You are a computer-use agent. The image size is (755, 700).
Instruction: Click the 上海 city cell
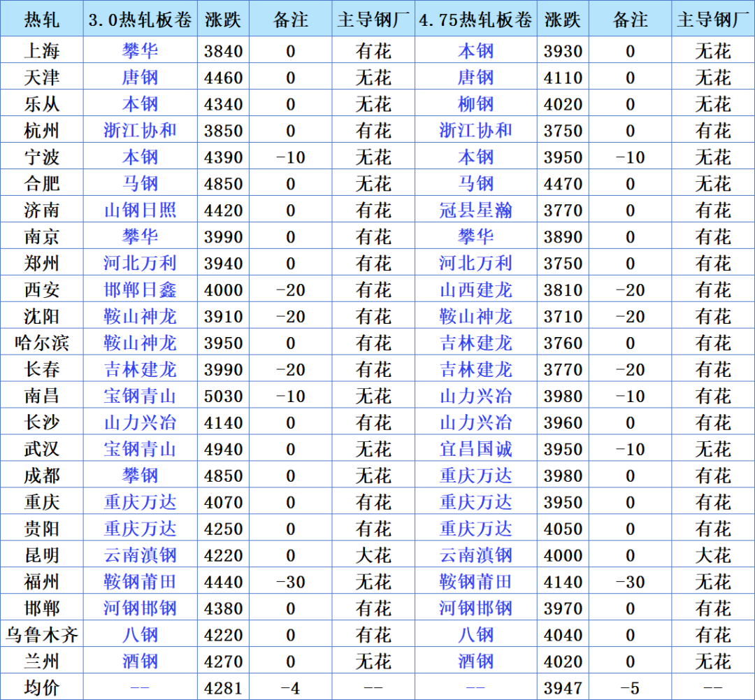click(x=42, y=51)
